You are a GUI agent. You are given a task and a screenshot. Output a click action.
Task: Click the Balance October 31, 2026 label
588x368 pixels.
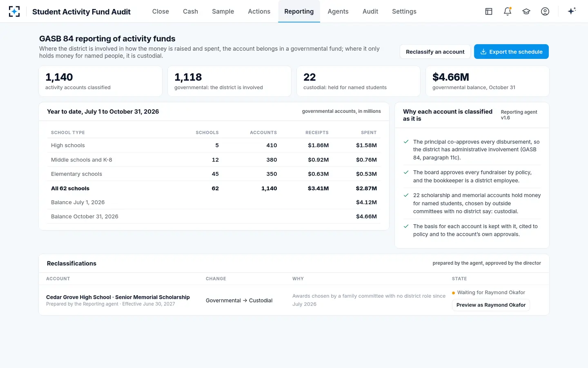[85, 216]
